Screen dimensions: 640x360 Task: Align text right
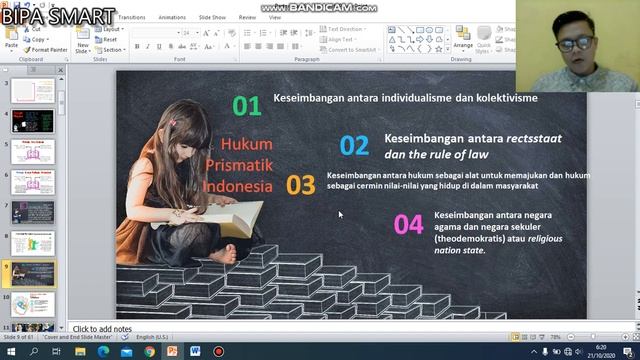pyautogui.click(x=269, y=47)
